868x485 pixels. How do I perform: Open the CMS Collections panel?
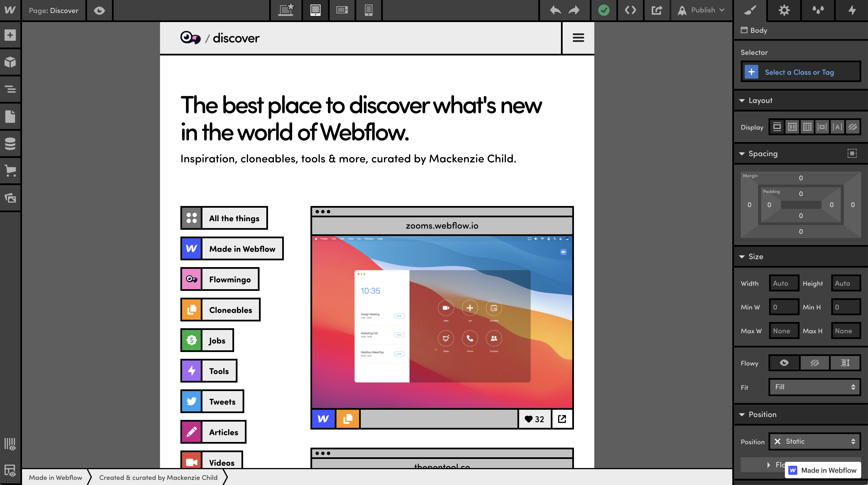click(x=10, y=143)
